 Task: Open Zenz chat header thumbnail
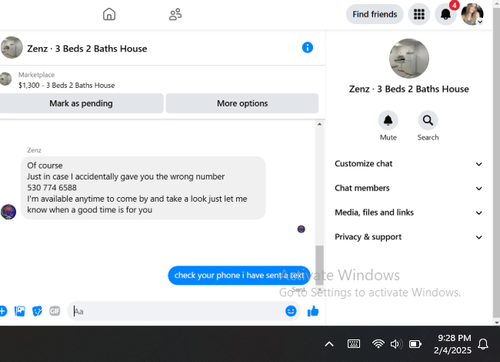click(x=12, y=48)
